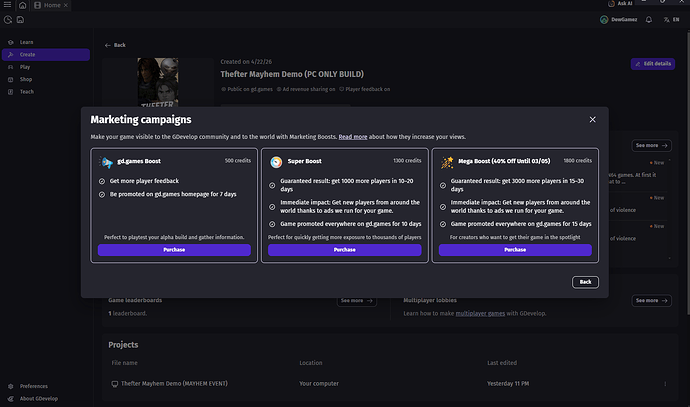Click the '1800 credits' price label
Image resolution: width=690 pixels, height=407 pixels.
tap(577, 161)
